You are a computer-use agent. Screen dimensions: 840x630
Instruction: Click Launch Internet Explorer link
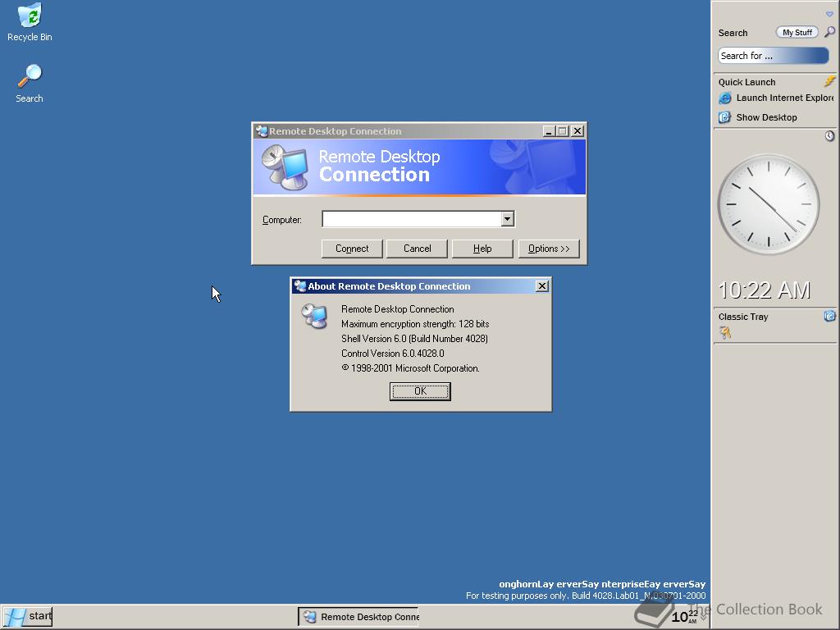pos(785,98)
